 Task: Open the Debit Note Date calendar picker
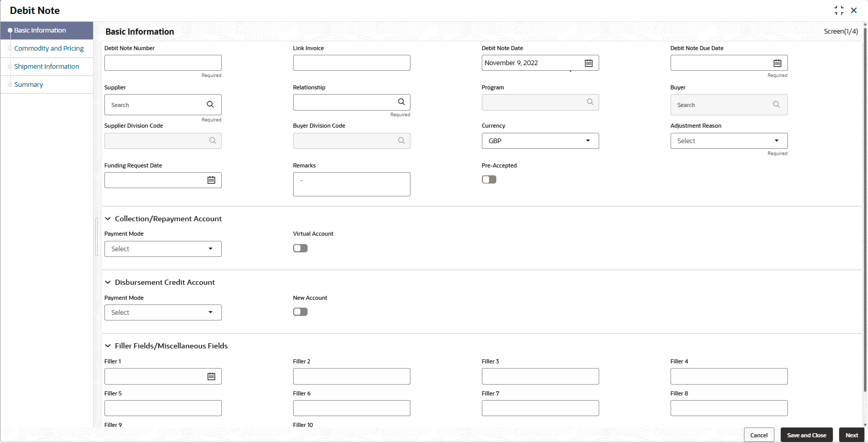coord(588,63)
